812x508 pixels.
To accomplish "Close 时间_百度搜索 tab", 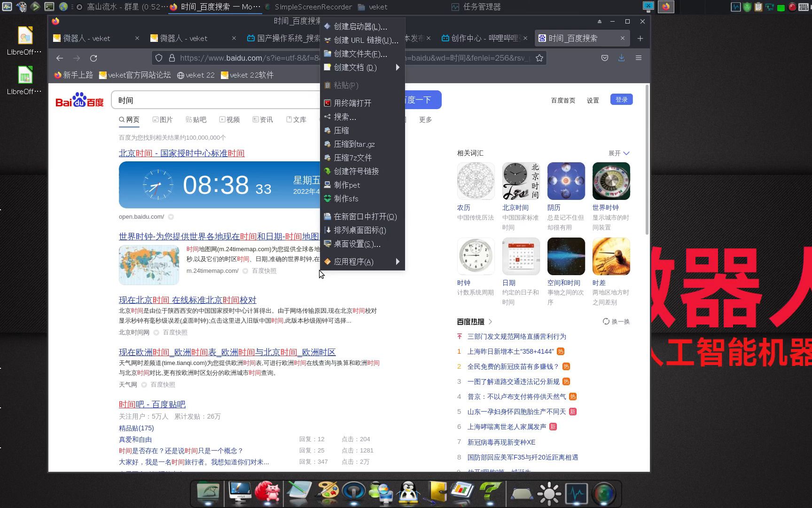I will [623, 39].
